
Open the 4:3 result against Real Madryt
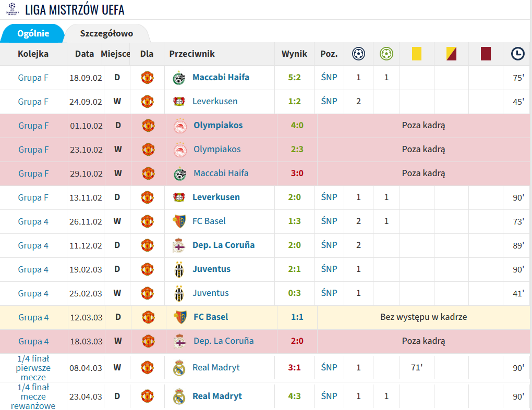294,396
